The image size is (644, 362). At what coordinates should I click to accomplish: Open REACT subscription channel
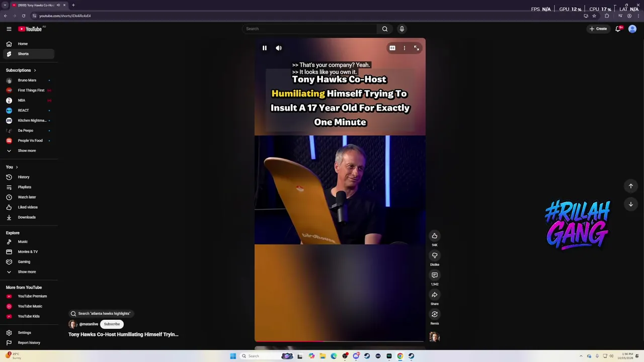(x=29, y=111)
